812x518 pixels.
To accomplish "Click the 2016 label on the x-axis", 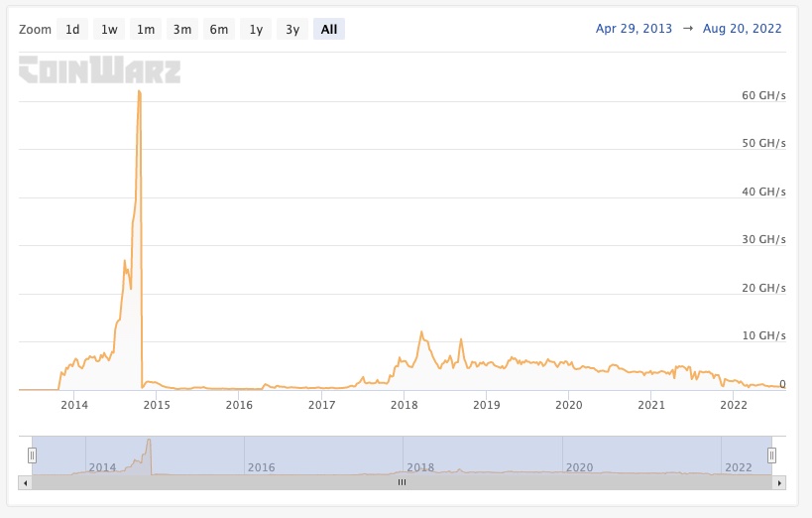I will coord(239,405).
